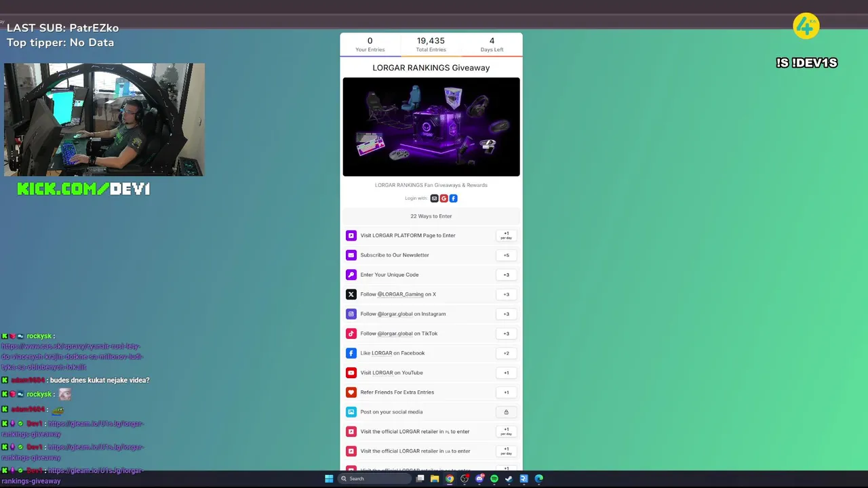Click the lock button for Post on social media

pos(506,412)
